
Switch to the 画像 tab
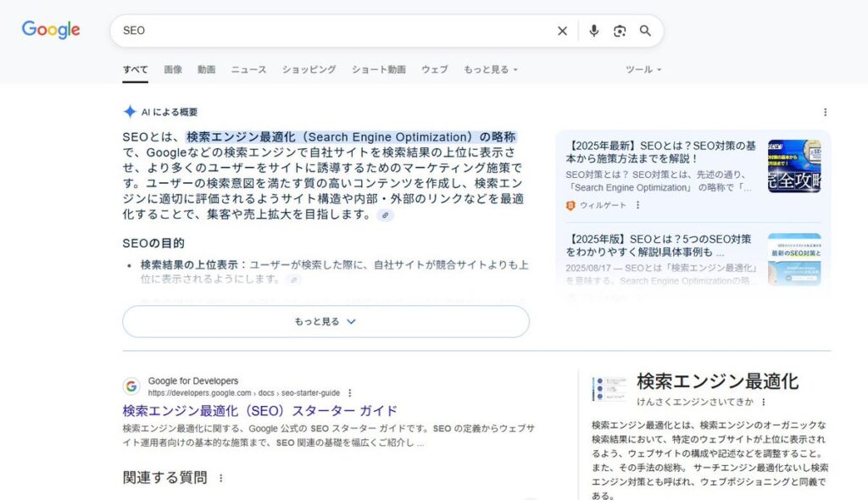173,69
